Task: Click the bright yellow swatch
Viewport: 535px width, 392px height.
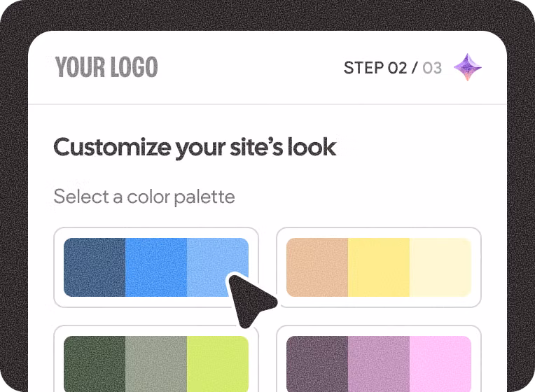Action: (378, 267)
